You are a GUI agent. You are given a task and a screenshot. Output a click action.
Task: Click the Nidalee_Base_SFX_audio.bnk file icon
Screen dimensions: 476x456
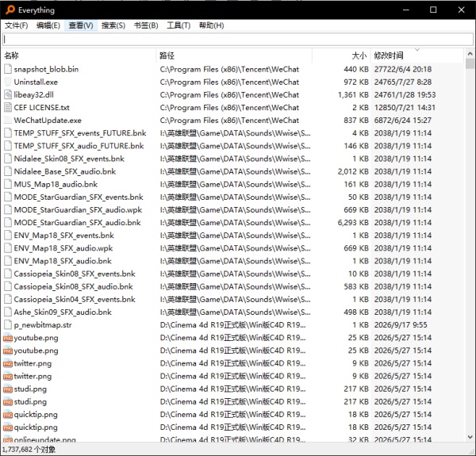pos(8,171)
